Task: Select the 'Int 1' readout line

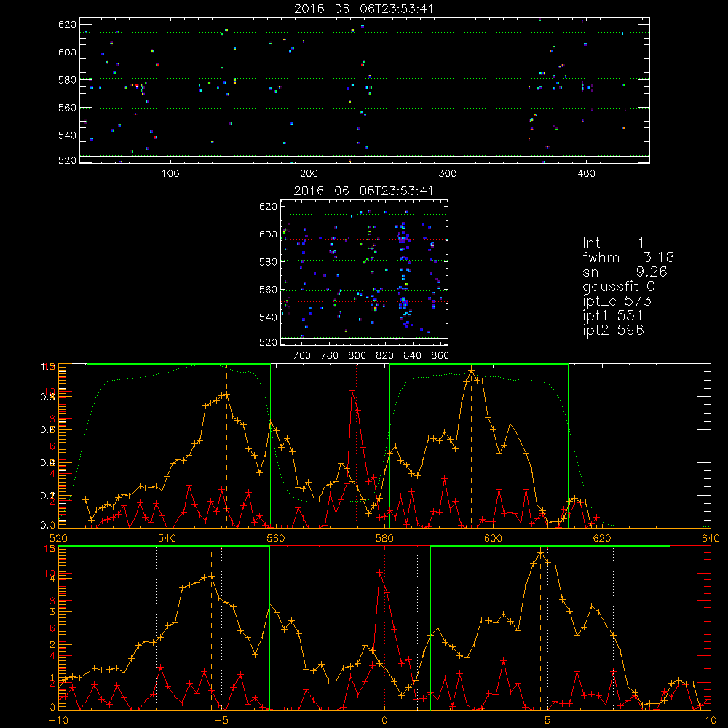Action: pos(613,243)
